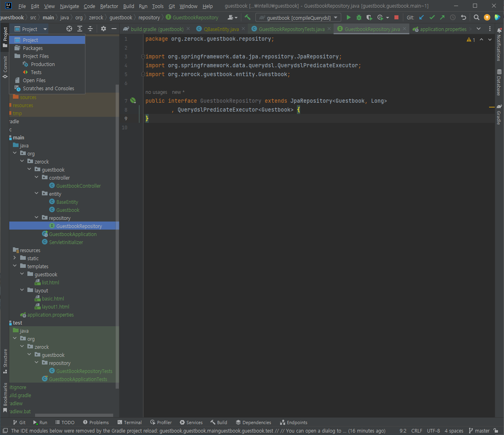Screen dimensions: 504x435
Task: Open run configuration guestbook dropdown
Action: tap(299, 18)
